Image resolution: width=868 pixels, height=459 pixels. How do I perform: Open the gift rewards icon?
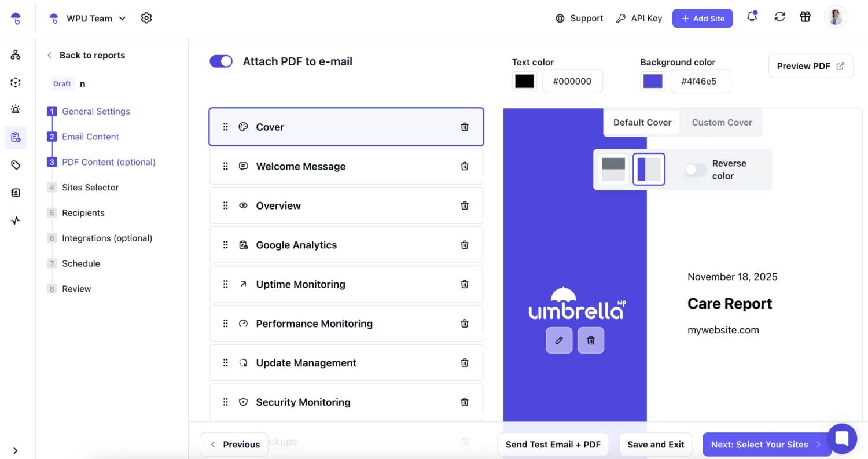(805, 17)
